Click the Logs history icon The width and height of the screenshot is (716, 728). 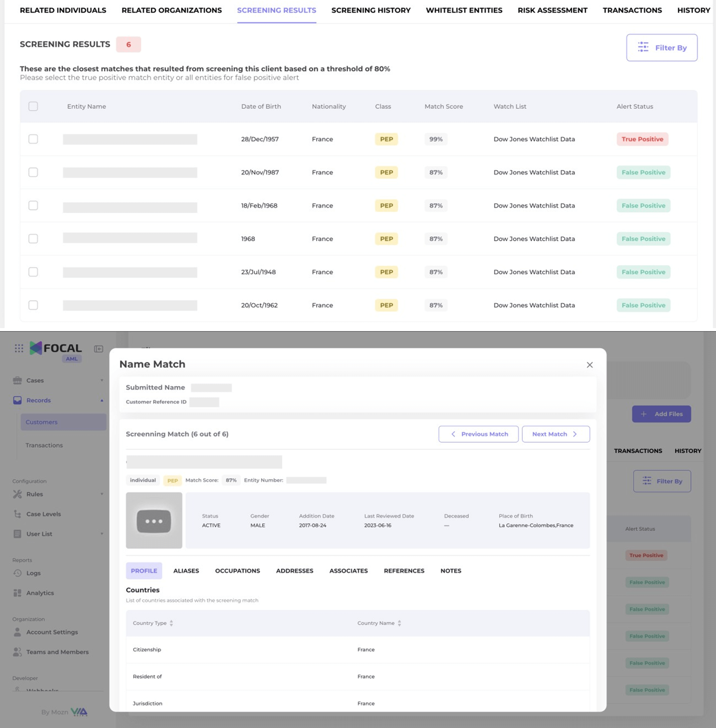[x=17, y=573]
